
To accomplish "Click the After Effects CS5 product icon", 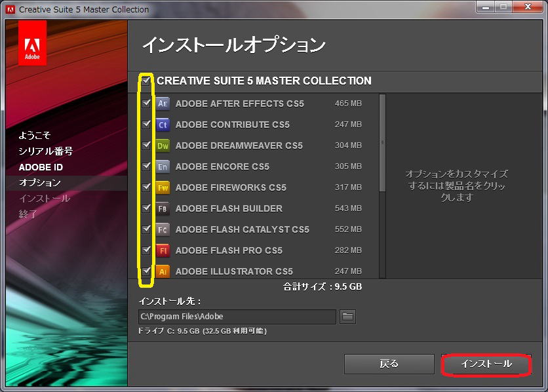I will [163, 104].
